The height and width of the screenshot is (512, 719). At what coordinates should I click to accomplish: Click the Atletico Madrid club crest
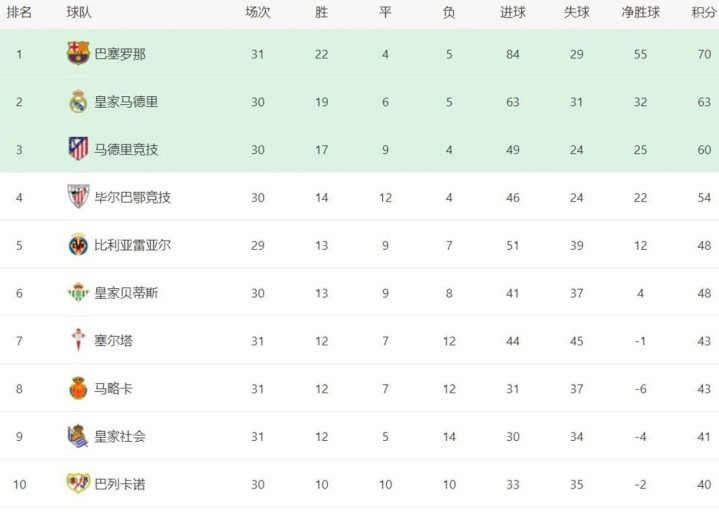[x=78, y=149]
